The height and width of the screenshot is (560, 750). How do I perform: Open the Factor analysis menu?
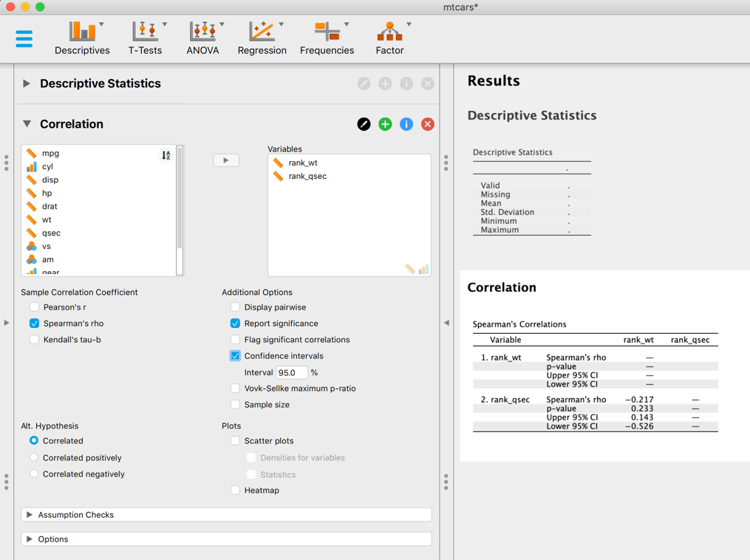coord(389,38)
